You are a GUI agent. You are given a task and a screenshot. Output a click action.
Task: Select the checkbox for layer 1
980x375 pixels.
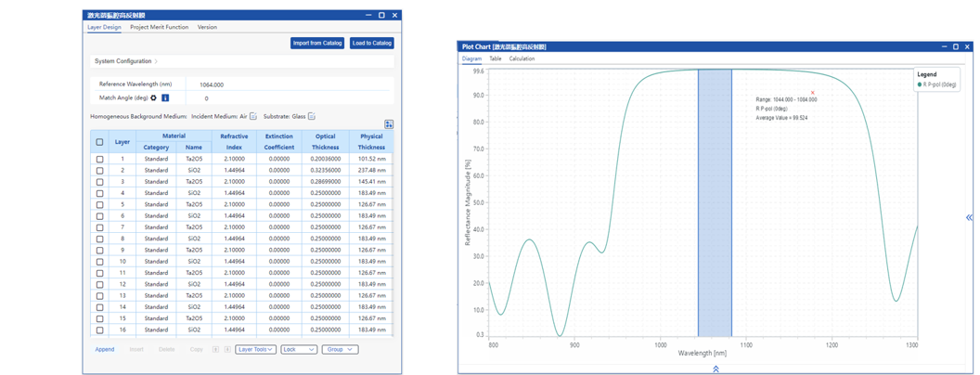tap(100, 160)
